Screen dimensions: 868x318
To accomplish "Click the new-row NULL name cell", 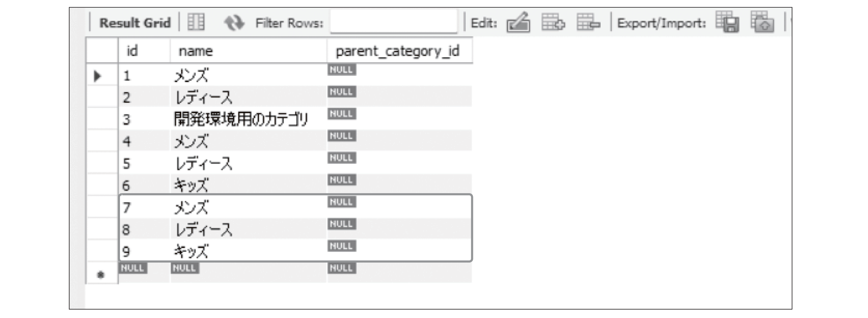I will [x=248, y=273].
